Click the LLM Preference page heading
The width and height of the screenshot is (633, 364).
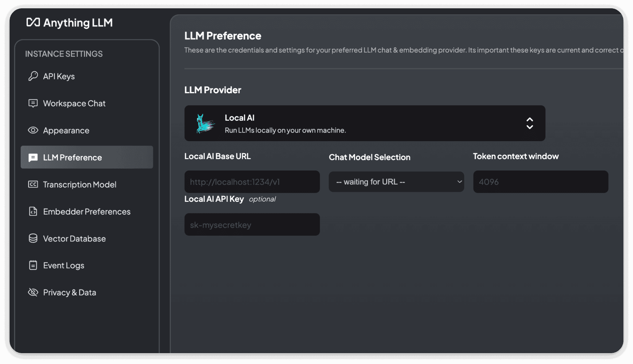point(223,36)
